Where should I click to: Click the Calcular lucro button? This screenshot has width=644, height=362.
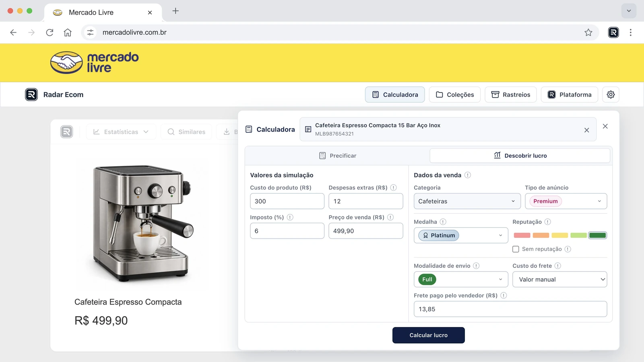(429, 335)
